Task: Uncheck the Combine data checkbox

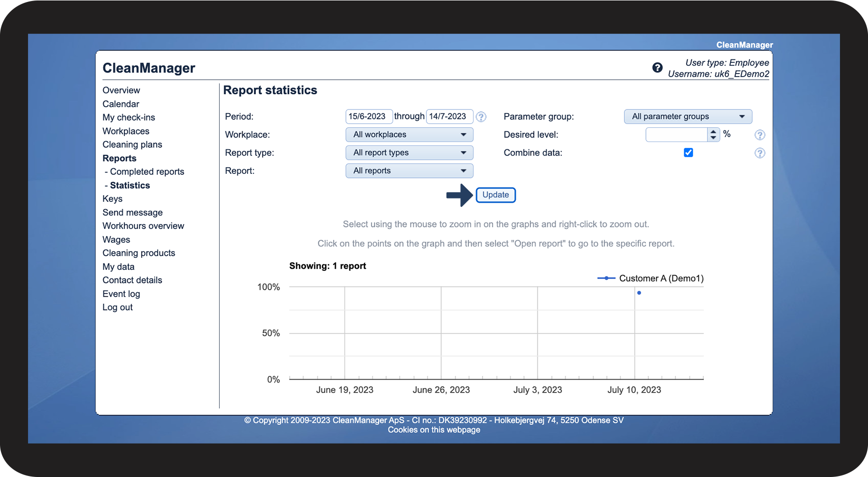Action: pyautogui.click(x=688, y=153)
